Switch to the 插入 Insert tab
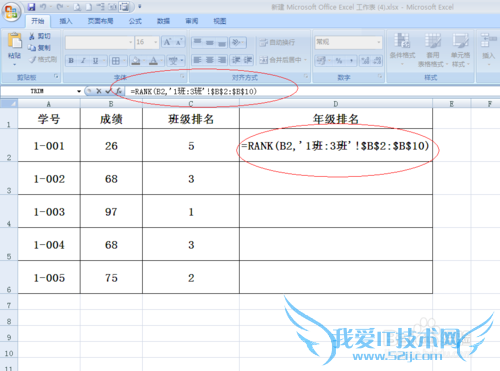The image size is (500, 371). pos(66,21)
